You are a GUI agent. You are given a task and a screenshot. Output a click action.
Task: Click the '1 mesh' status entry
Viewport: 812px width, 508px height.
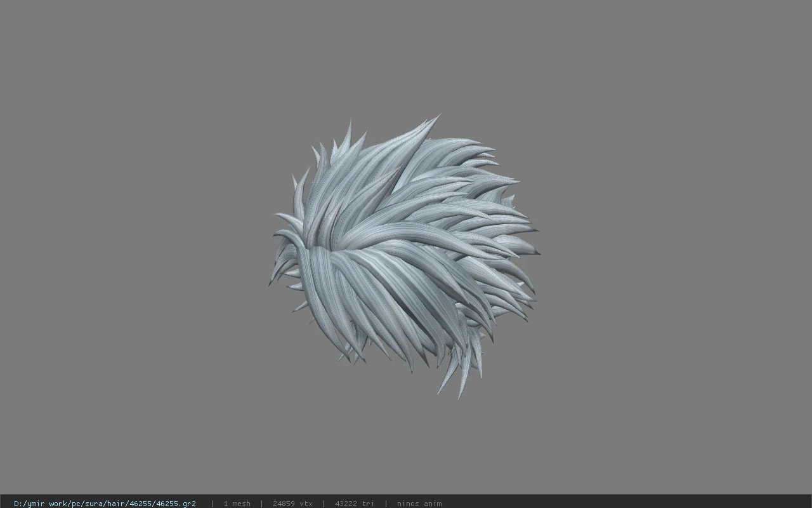[237, 504]
